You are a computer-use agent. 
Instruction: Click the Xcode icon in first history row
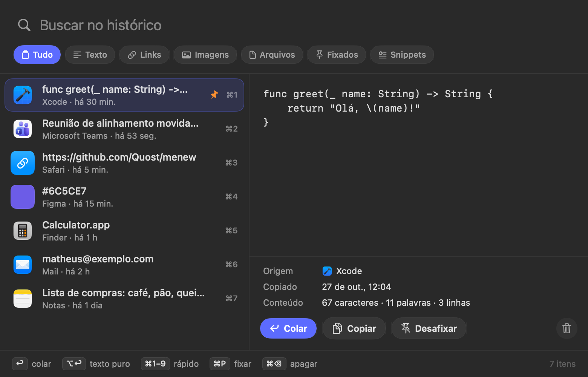click(23, 95)
